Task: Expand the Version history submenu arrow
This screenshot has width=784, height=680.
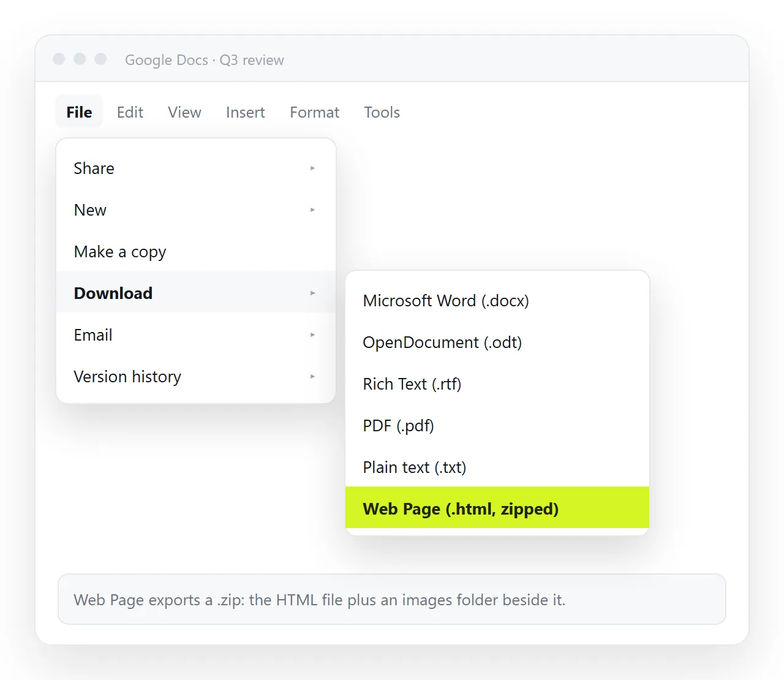Action: (312, 376)
